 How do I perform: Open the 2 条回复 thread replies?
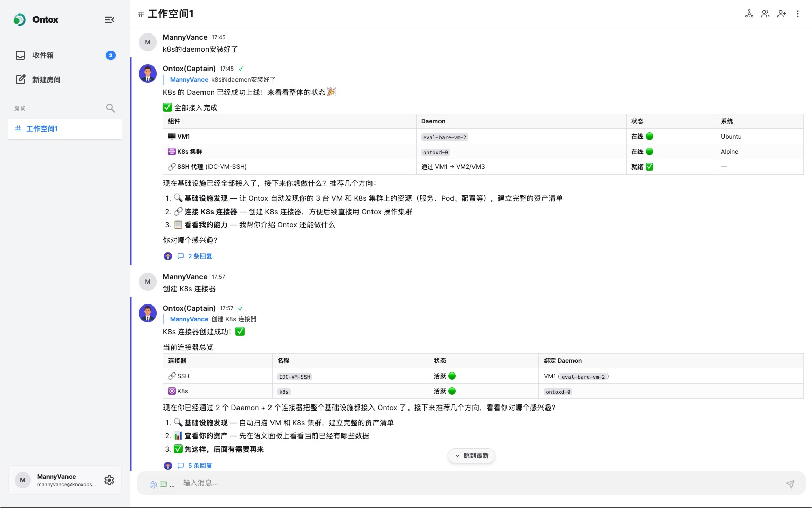pyautogui.click(x=200, y=256)
